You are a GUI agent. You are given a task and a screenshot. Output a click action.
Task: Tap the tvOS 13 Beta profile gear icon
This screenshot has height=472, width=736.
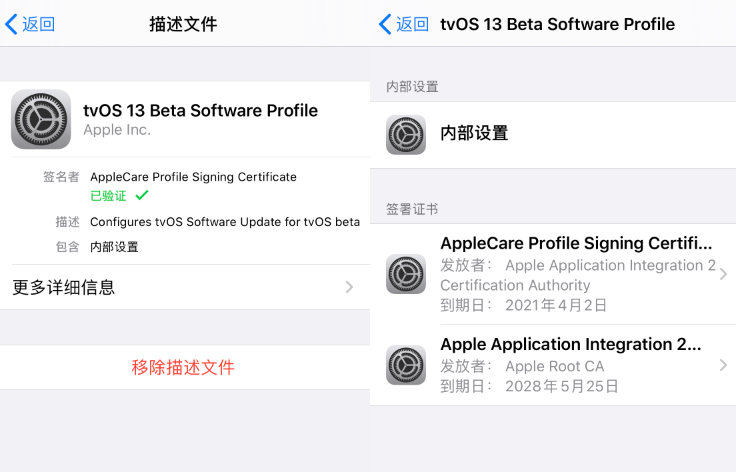pyautogui.click(x=40, y=119)
